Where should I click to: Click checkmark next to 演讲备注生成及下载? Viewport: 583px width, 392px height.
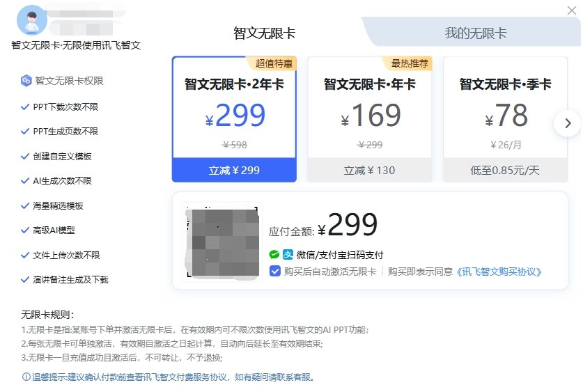(25, 280)
